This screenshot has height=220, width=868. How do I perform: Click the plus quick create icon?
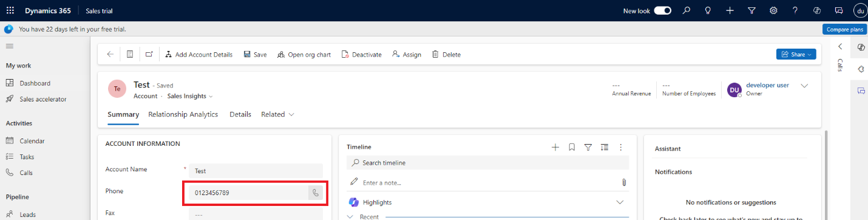point(730,10)
